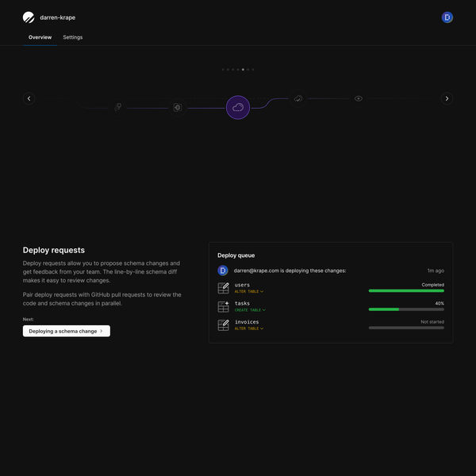Image resolution: width=476 pixels, height=476 pixels.
Task: Click the users Completed progress bar
Action: point(406,291)
